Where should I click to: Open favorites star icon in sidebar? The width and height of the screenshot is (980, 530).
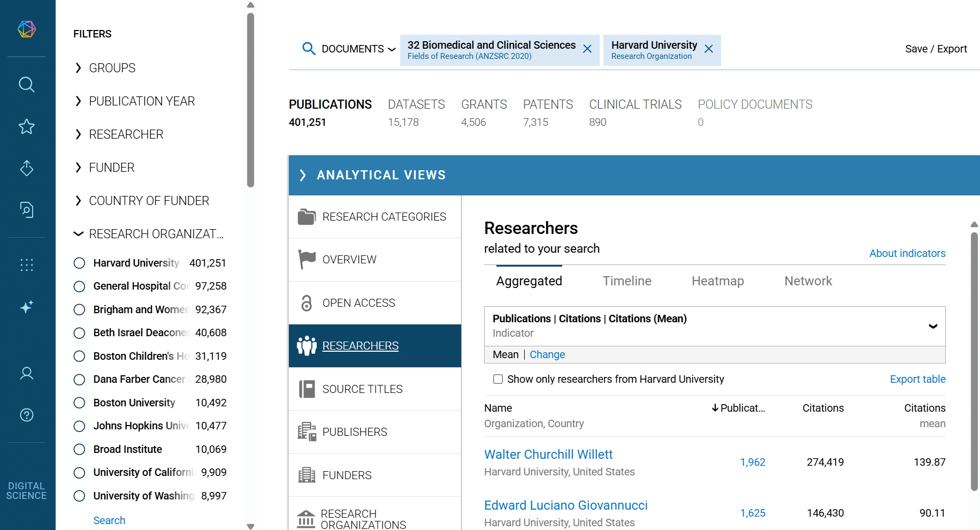click(27, 127)
